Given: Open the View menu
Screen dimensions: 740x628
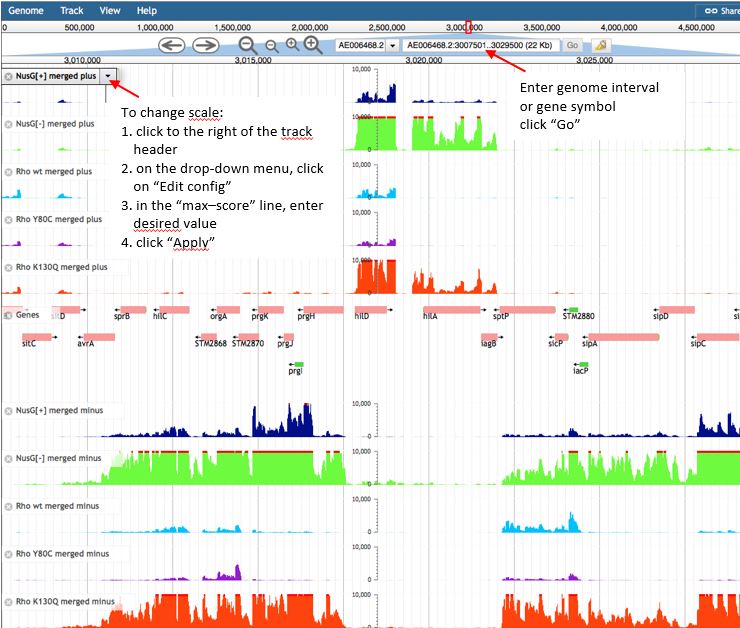Looking at the screenshot, I should click(x=110, y=10).
